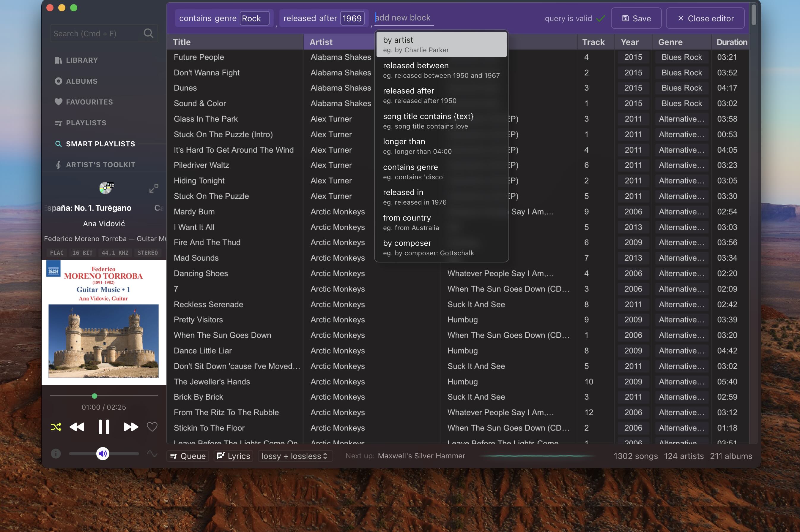The image size is (800, 532).
Task: Save the smart playlist query
Action: coord(636,18)
